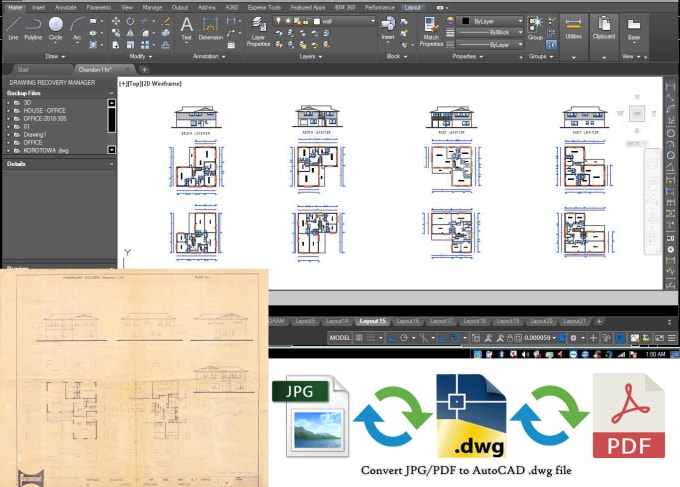The image size is (680, 487).
Task: Add a new layout with plus button
Action: pos(599,321)
